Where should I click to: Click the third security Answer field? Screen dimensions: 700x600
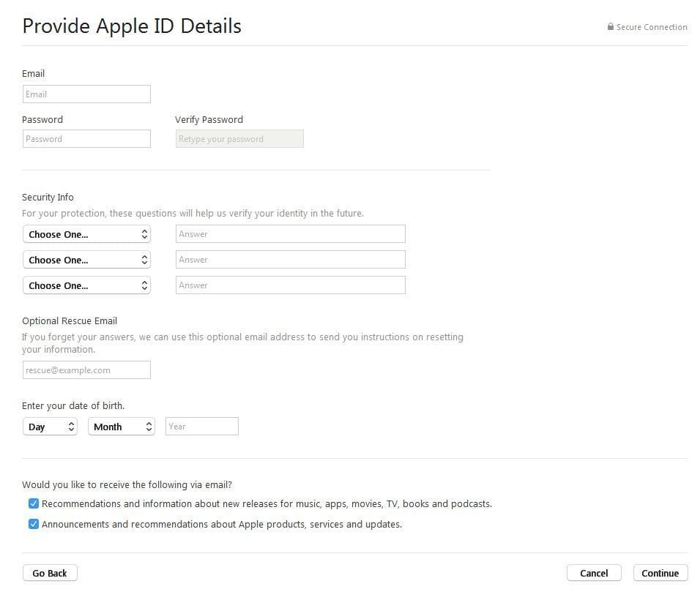click(290, 285)
